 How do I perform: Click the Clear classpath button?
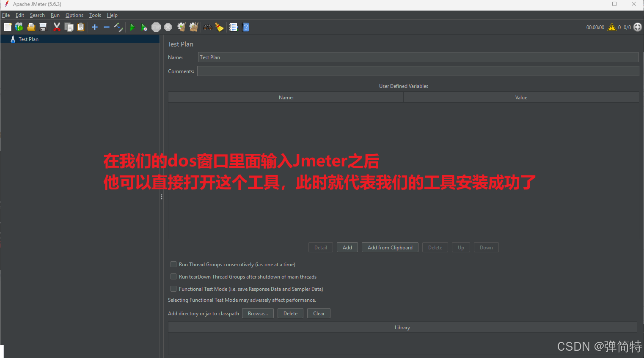pyautogui.click(x=319, y=313)
